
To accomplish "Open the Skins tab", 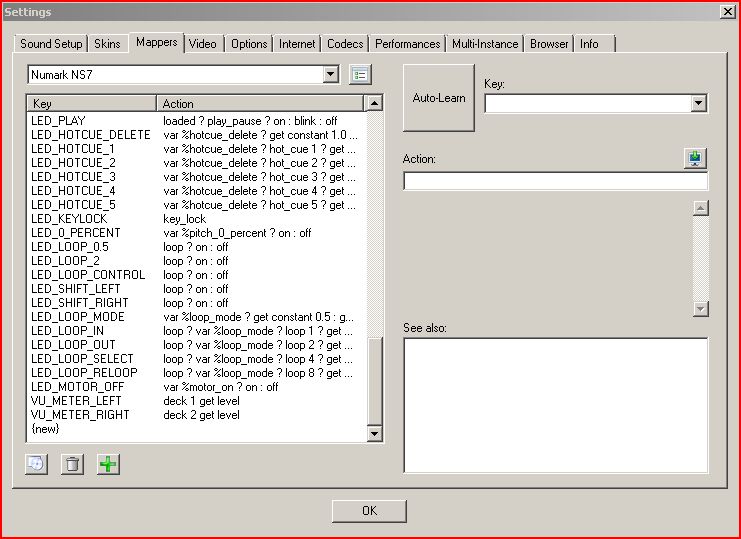I will click(107, 44).
